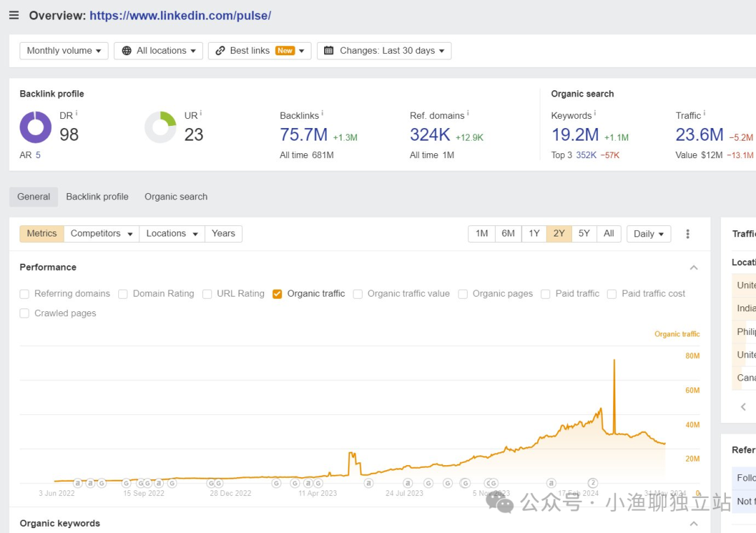The height and width of the screenshot is (533, 756).
Task: Enable the Paid traffic checkbox
Action: (546, 294)
